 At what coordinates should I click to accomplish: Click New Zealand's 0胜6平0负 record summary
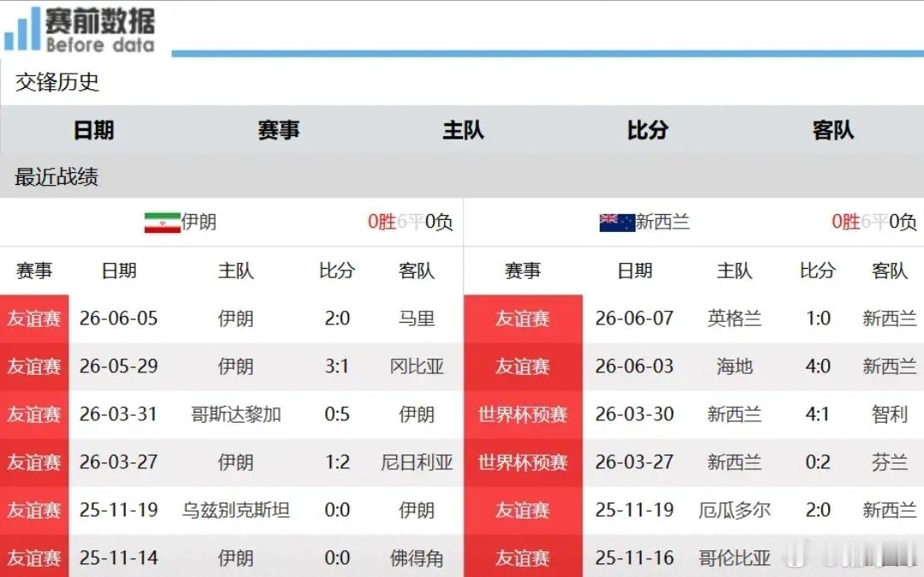874,222
